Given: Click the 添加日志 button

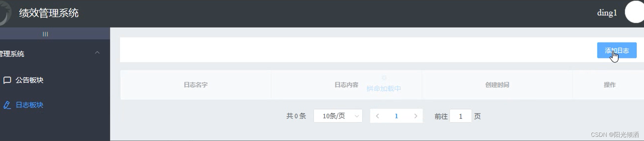Looking at the screenshot, I should pyautogui.click(x=617, y=50).
